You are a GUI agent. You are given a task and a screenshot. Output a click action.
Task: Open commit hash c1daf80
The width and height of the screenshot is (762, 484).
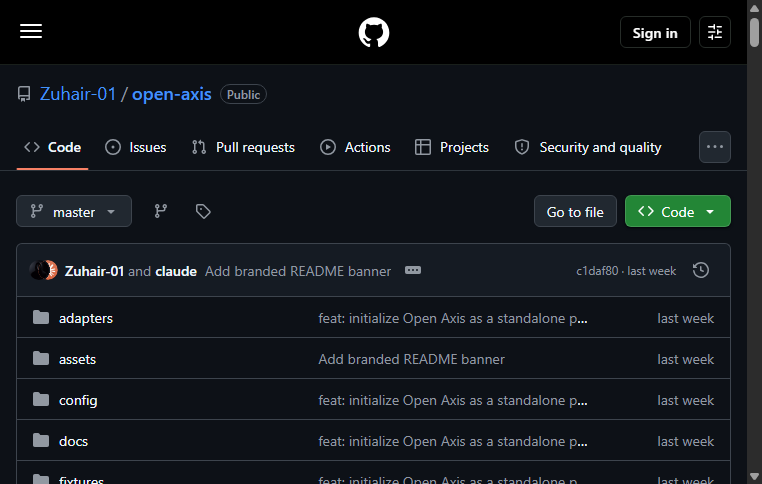[597, 271]
